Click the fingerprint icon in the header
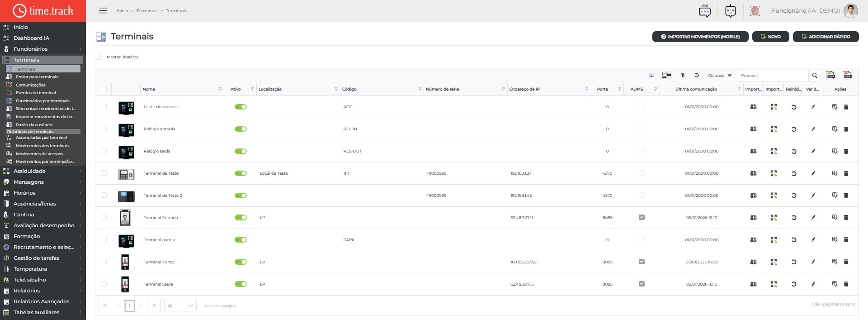 point(755,11)
